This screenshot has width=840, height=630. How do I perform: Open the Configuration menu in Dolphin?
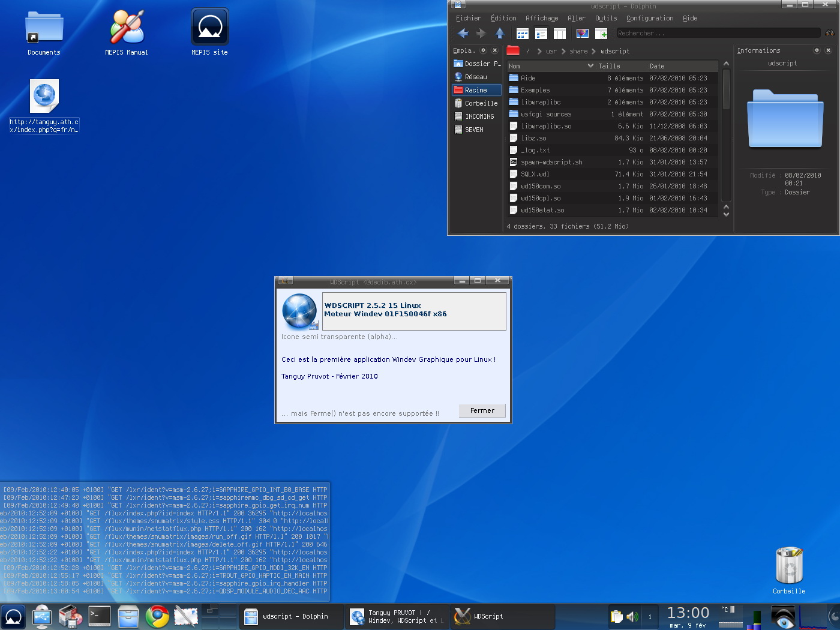pyautogui.click(x=650, y=19)
